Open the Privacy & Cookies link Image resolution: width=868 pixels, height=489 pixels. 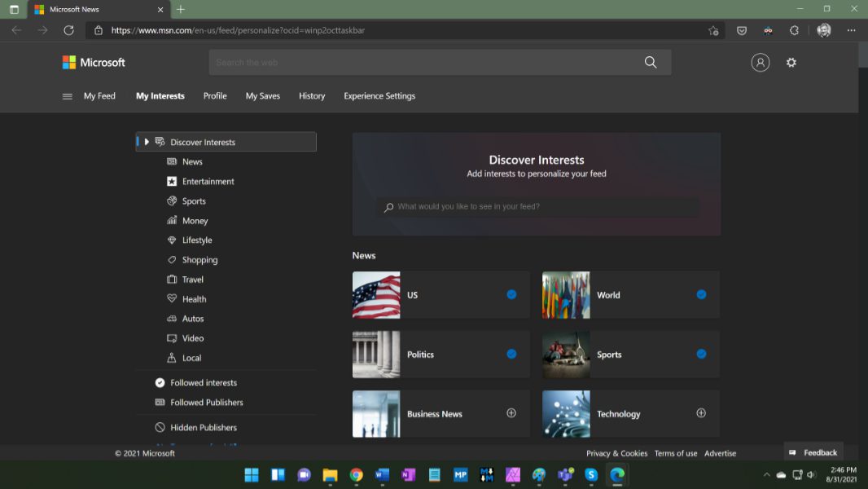point(616,453)
